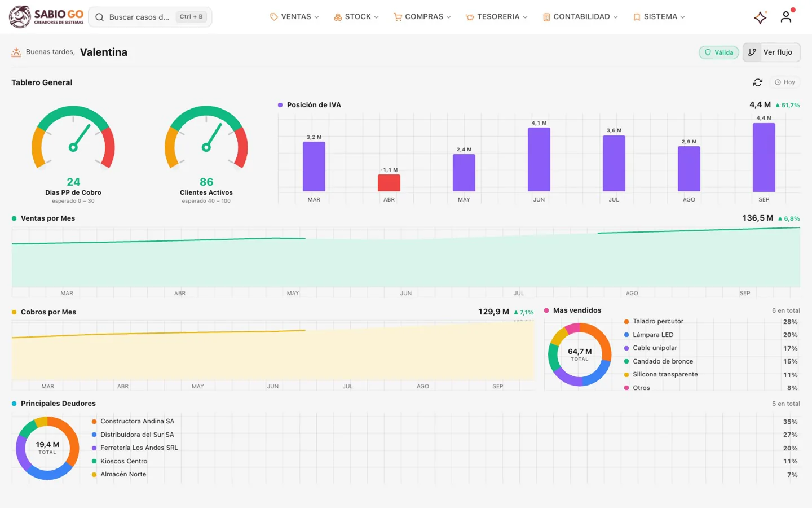Open the CONTABILIDAD menu
This screenshot has height=508, width=812.
point(580,17)
